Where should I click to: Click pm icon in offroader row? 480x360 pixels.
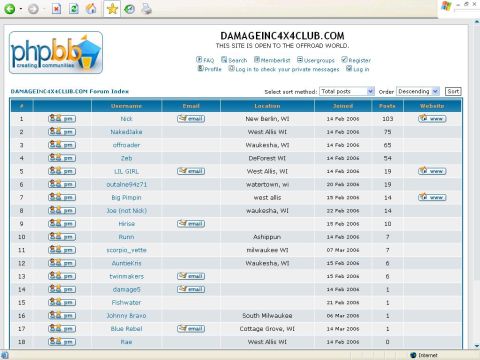point(62,145)
